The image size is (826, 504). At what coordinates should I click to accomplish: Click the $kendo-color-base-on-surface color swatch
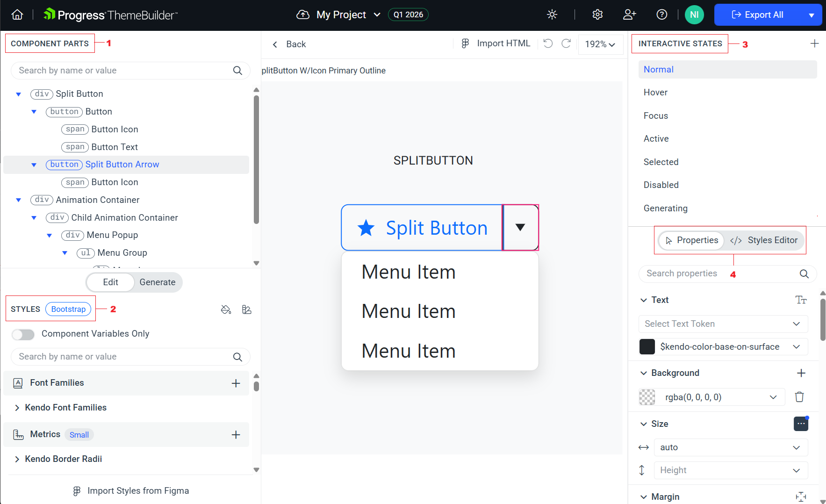point(647,346)
